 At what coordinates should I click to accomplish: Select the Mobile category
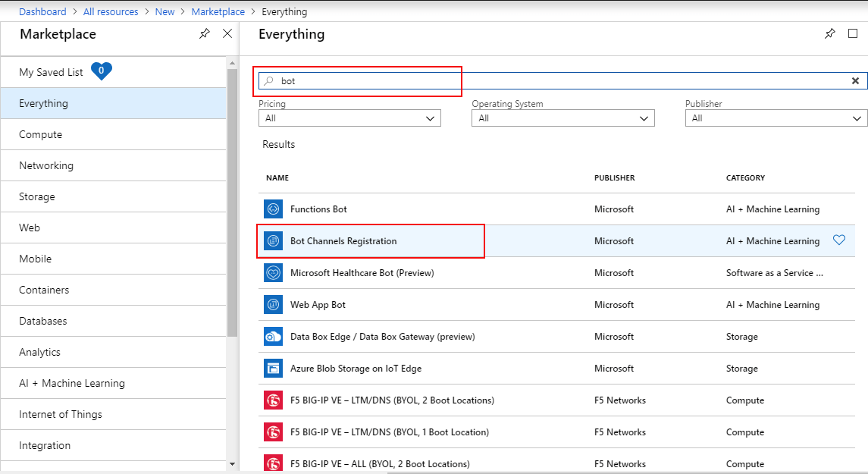point(114,259)
